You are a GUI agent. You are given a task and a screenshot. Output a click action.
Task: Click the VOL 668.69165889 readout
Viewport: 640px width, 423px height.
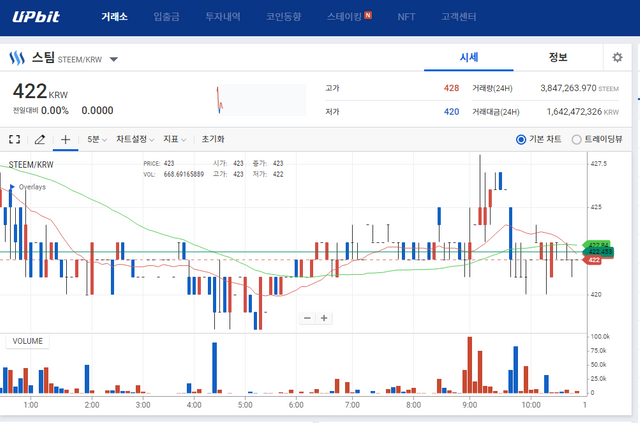tap(173, 174)
